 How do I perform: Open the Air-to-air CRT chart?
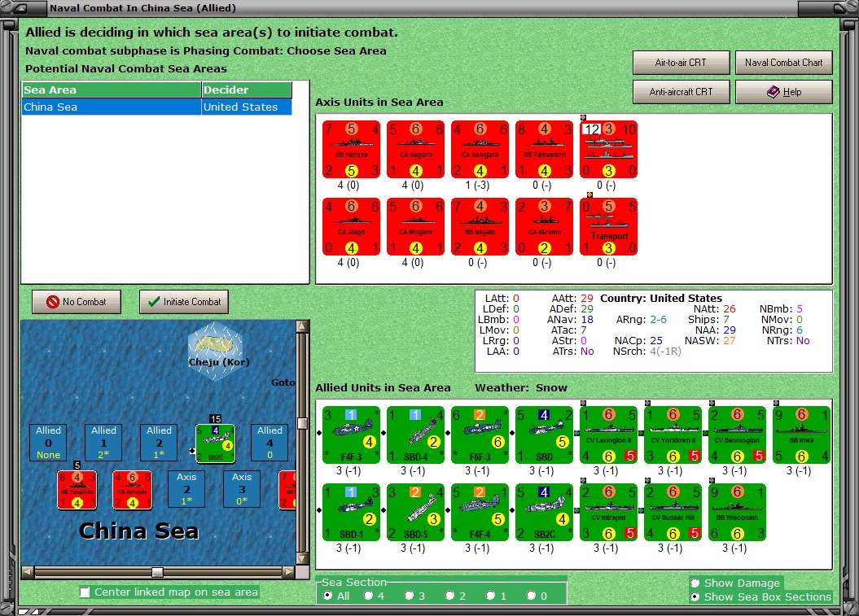(681, 63)
